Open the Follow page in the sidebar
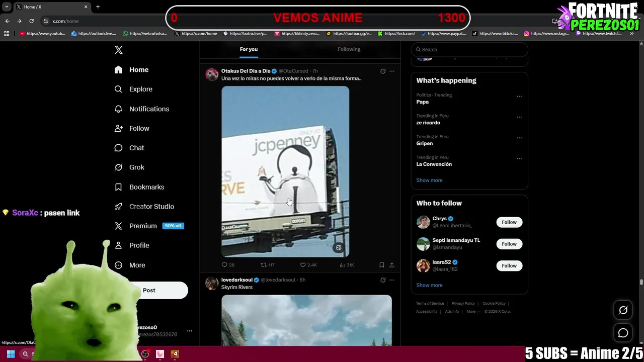The height and width of the screenshot is (362, 644). 132,128
